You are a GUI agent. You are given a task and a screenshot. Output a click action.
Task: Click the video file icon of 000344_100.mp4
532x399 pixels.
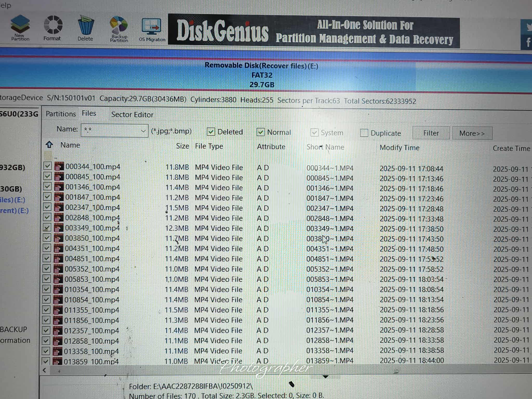[59, 167]
